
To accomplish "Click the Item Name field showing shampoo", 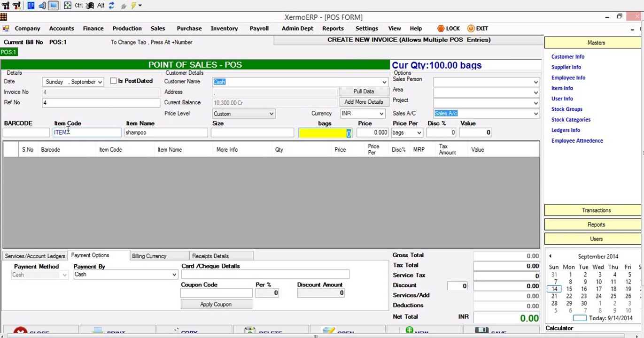I will point(166,133).
